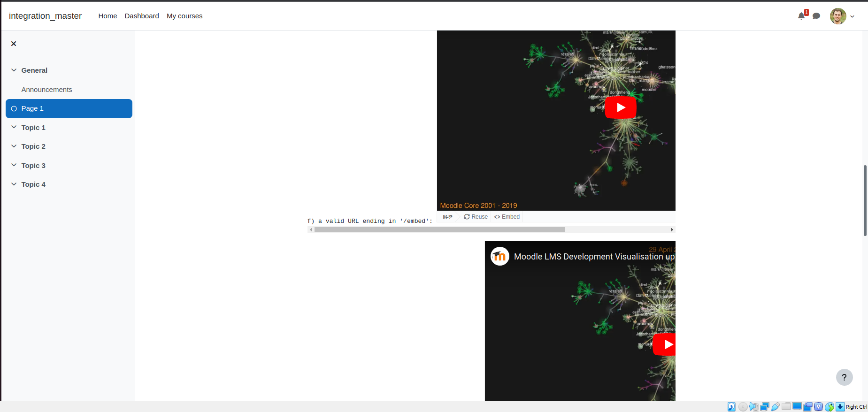Expand Topic 3 section chevron
The height and width of the screenshot is (412, 868).
click(14, 165)
